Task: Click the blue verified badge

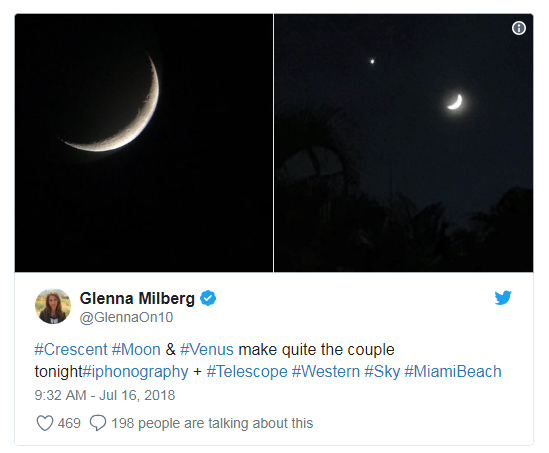Action: click(x=208, y=298)
